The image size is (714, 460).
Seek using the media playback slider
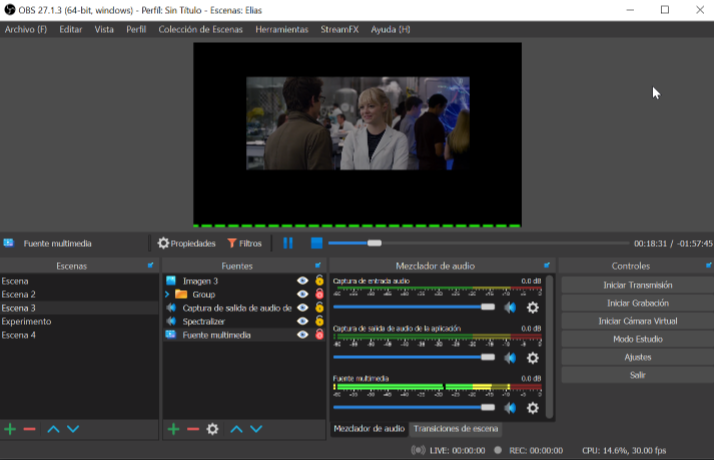coord(477,243)
